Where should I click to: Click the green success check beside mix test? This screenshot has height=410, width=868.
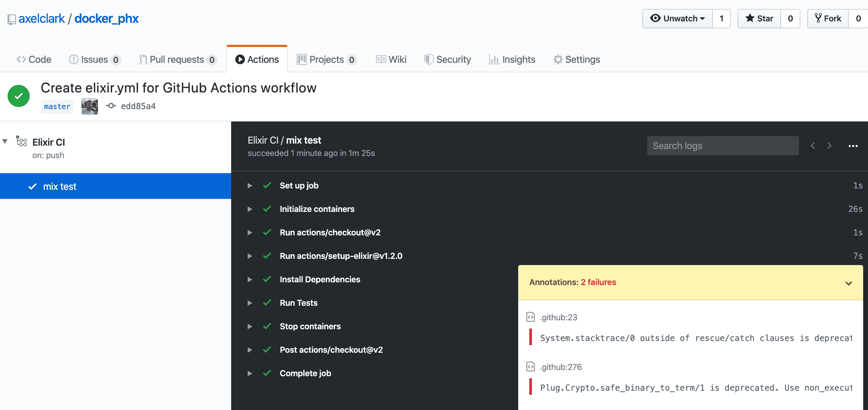[x=32, y=186]
